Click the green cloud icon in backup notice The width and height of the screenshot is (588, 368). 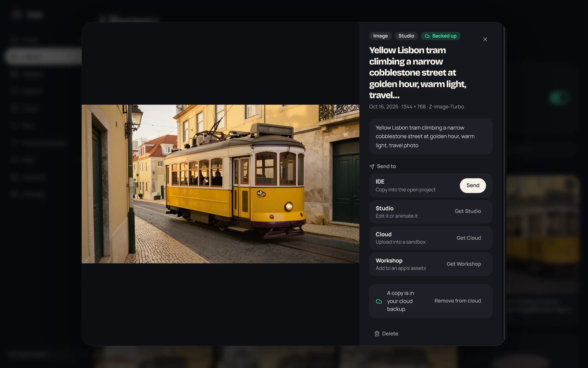coord(379,301)
